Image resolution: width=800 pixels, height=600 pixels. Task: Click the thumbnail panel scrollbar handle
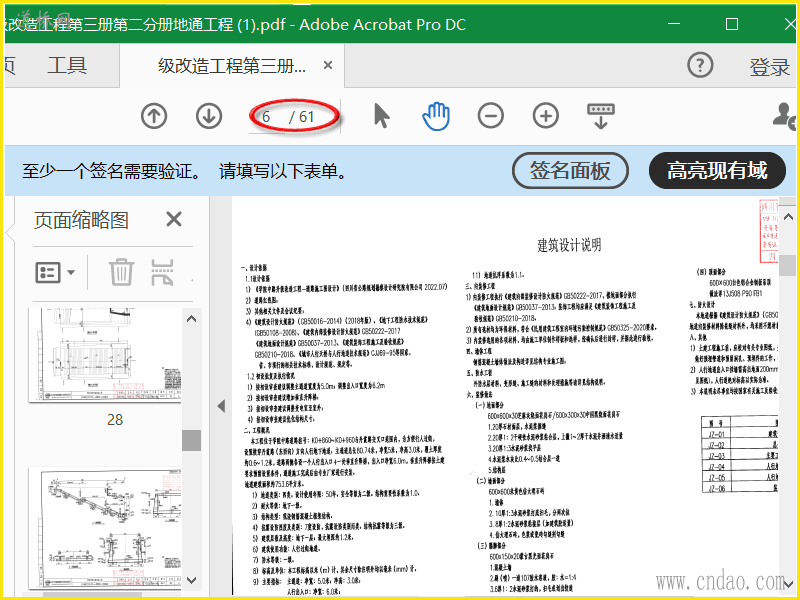[x=192, y=440]
